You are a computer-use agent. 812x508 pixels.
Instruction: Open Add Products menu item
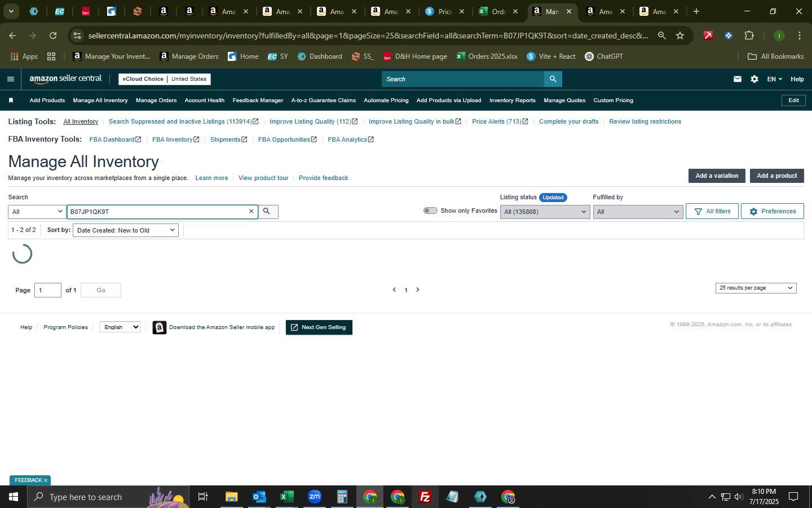click(x=47, y=100)
